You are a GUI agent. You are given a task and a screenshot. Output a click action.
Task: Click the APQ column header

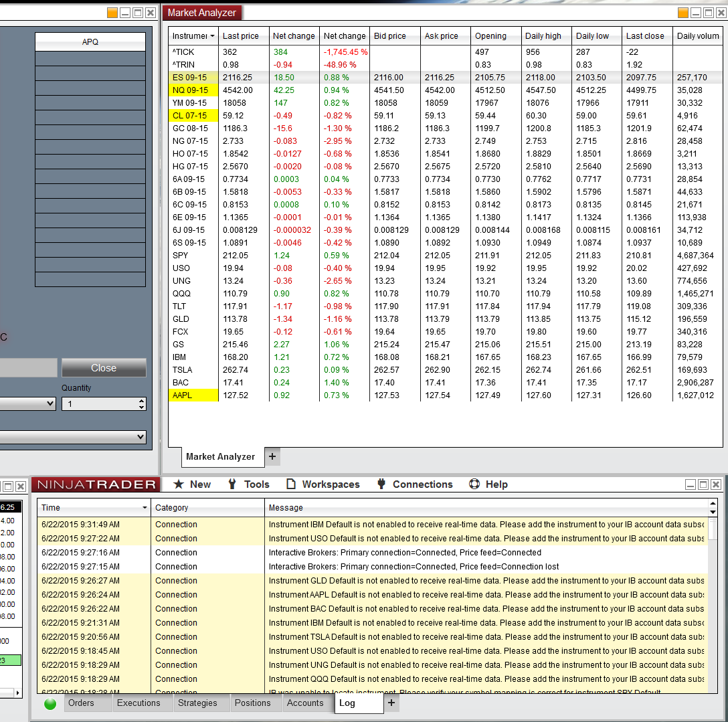[90, 41]
